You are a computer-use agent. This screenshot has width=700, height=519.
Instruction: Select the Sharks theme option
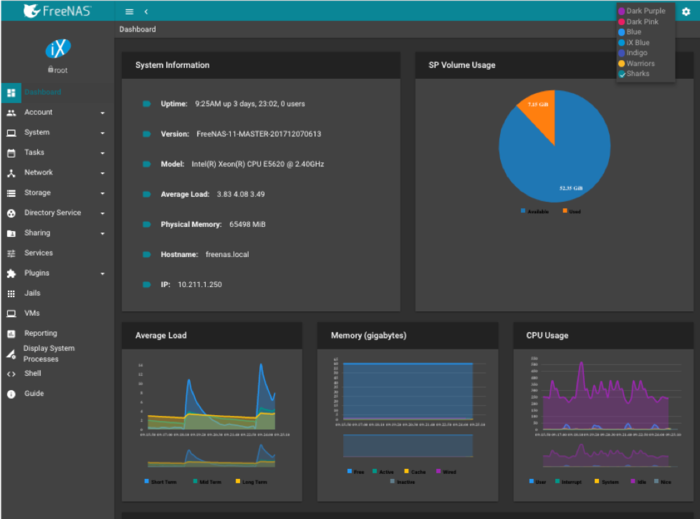(637, 73)
